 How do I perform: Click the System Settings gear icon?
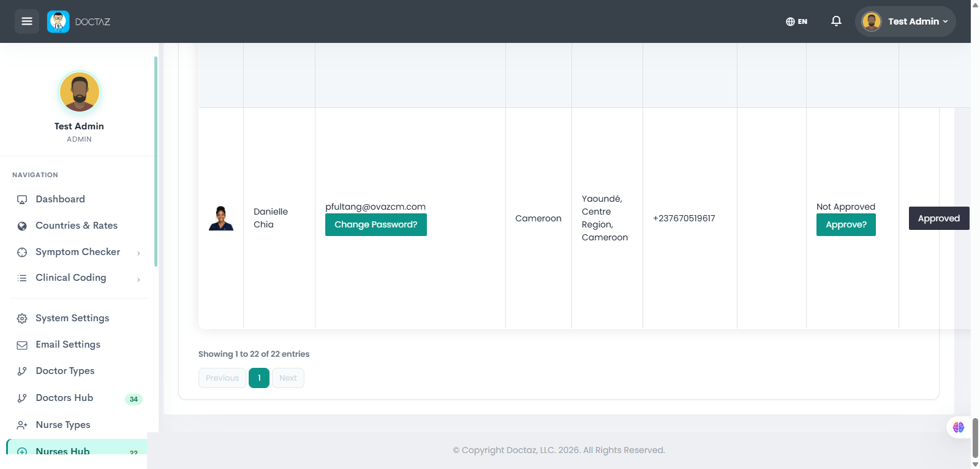point(22,318)
